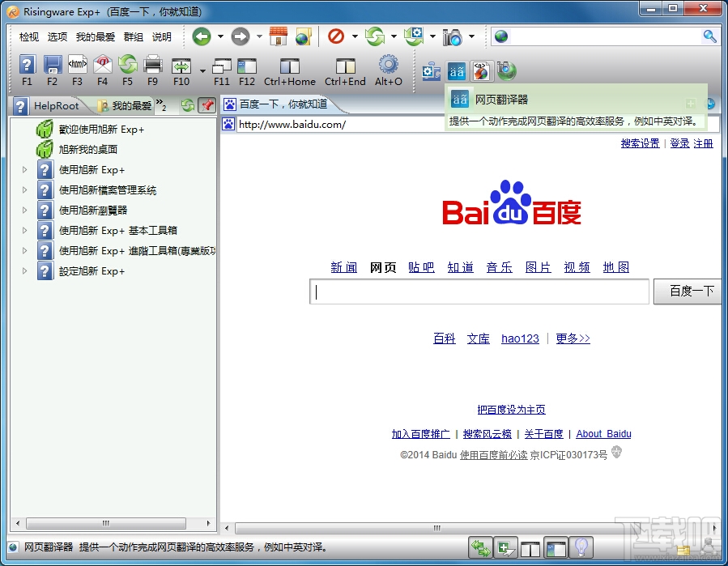Open the back button history dropdown
The height and width of the screenshot is (566, 728).
[x=220, y=36]
